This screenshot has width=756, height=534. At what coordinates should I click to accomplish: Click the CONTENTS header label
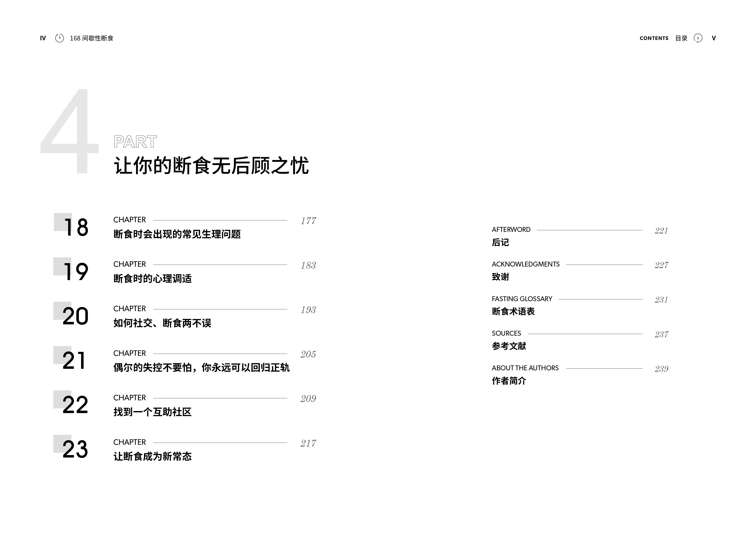[654, 38]
